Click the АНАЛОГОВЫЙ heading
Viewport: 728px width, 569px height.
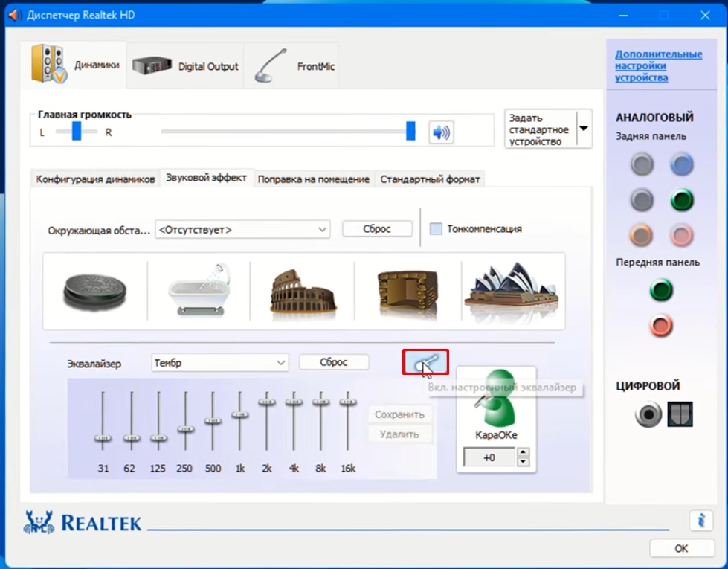point(654,118)
